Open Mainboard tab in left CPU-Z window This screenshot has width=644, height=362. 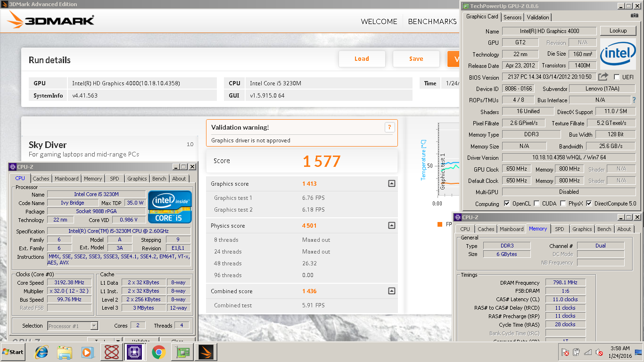[x=66, y=179]
